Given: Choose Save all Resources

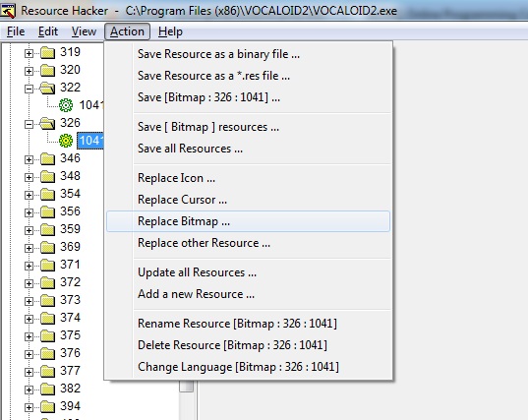Looking at the screenshot, I should tap(248, 149).
